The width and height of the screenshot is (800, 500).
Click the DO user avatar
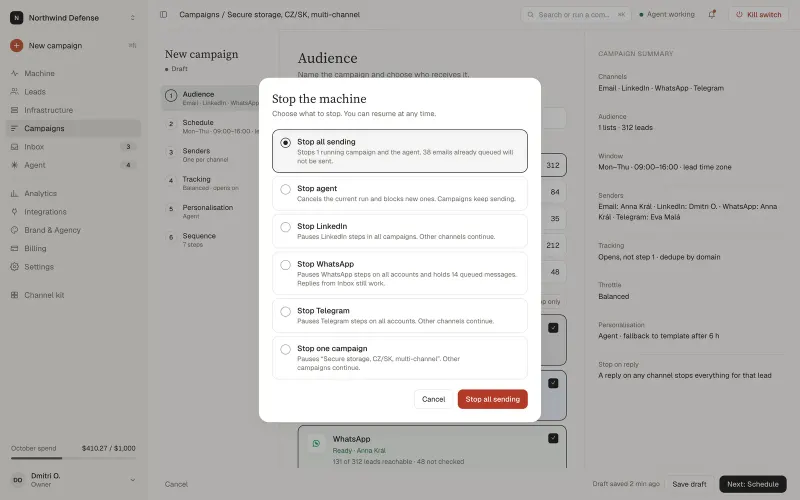[18, 480]
